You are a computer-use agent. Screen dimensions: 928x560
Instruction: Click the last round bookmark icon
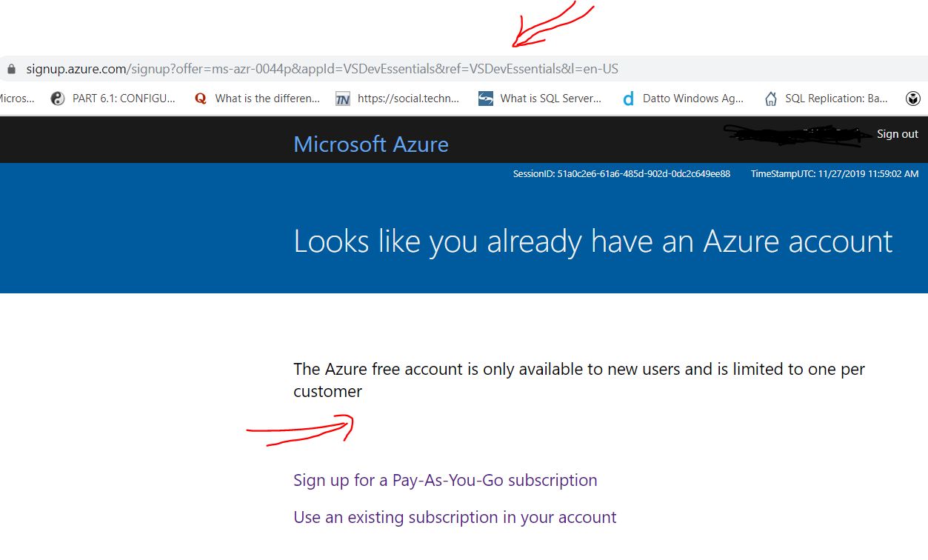pos(913,99)
